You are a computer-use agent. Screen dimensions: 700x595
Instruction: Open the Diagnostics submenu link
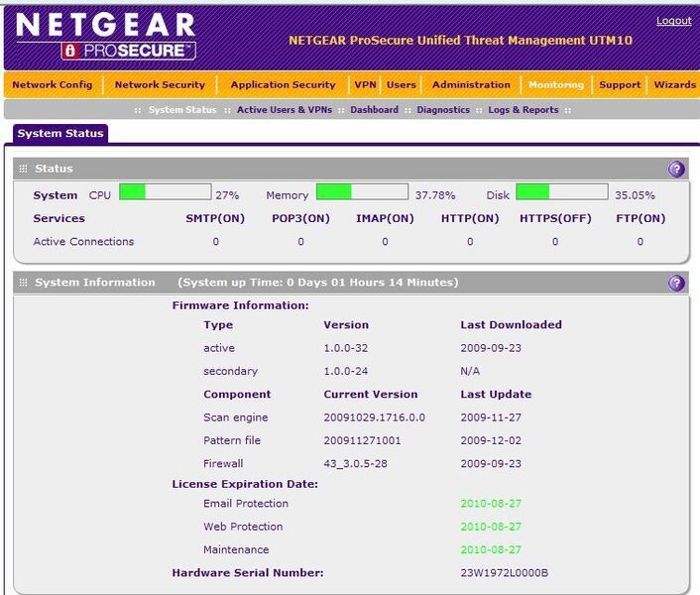click(x=443, y=110)
